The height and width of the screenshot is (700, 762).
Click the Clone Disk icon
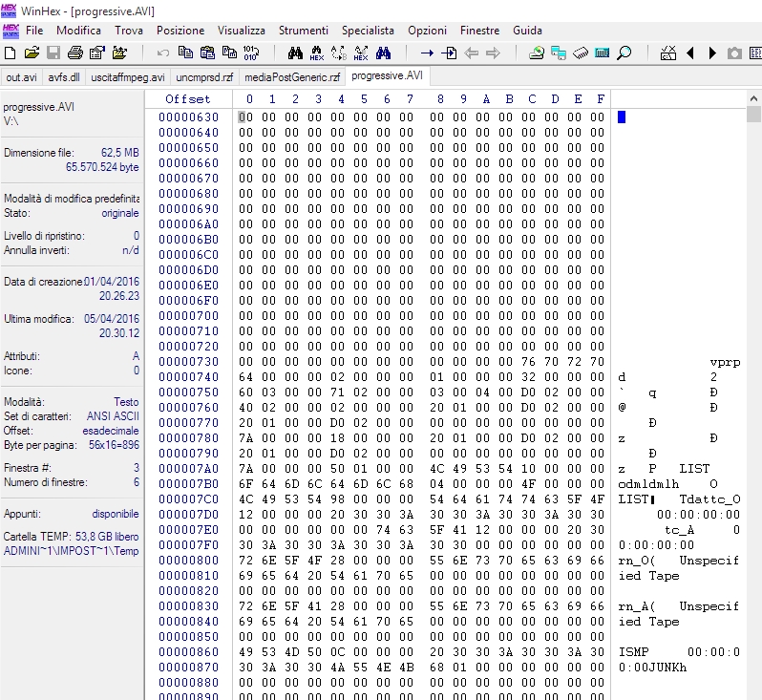click(x=559, y=53)
